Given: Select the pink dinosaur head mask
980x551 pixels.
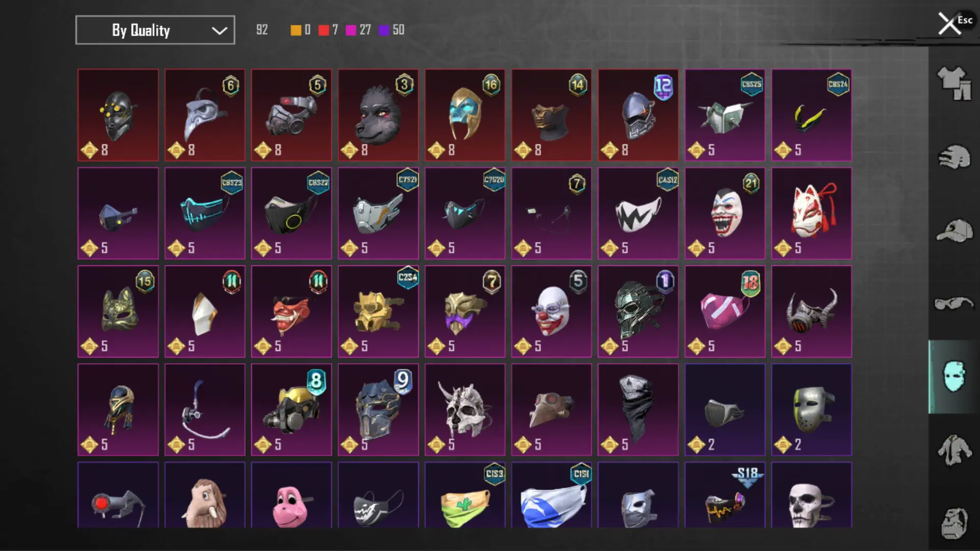Looking at the screenshot, I should [291, 495].
